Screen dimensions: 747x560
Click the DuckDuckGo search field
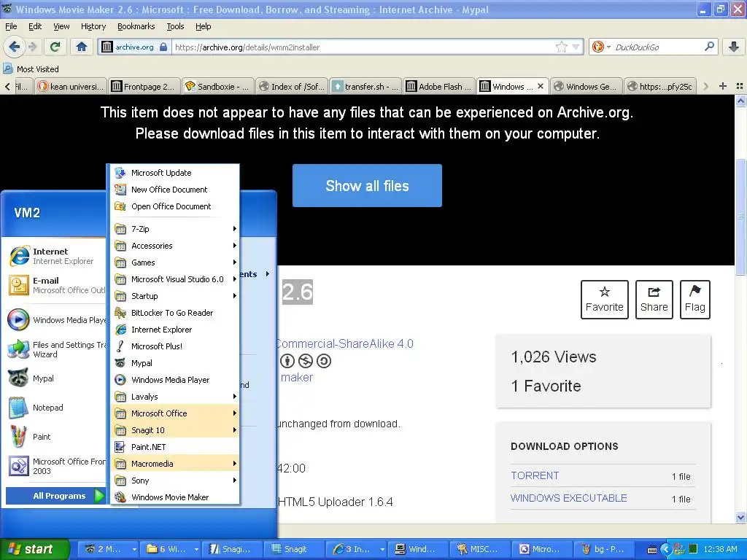click(657, 47)
